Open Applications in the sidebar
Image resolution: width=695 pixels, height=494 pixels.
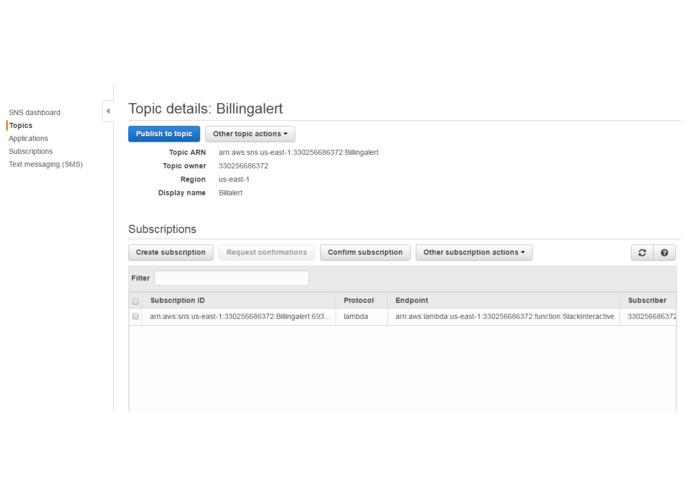coord(28,138)
